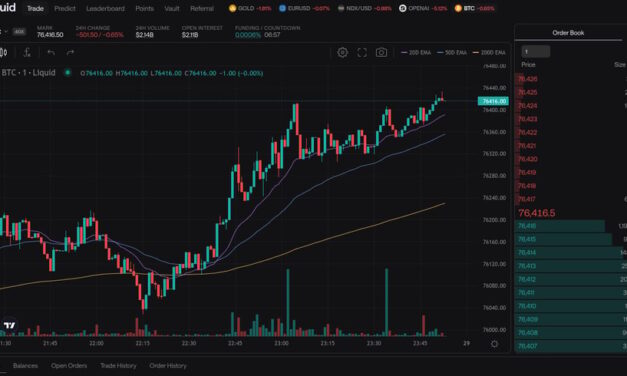Open the Trade tab
The image size is (627, 376).
click(x=35, y=8)
